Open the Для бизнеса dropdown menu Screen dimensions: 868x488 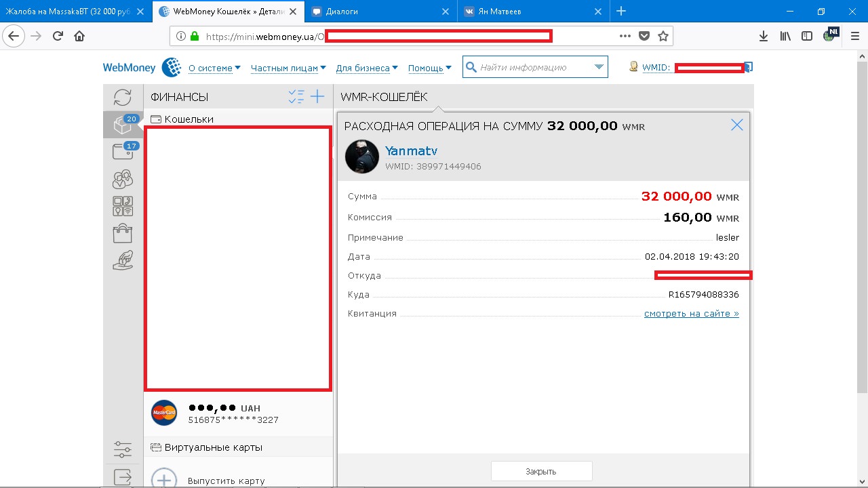tap(367, 68)
